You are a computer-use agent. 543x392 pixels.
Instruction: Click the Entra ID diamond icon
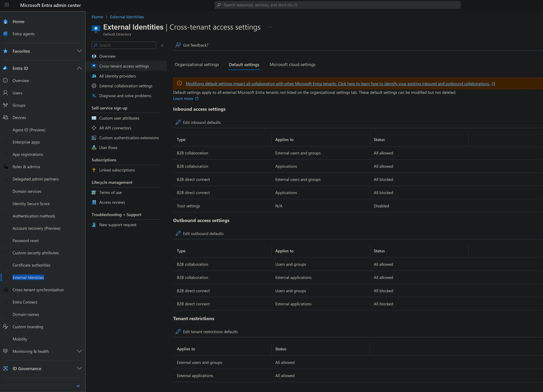6,68
